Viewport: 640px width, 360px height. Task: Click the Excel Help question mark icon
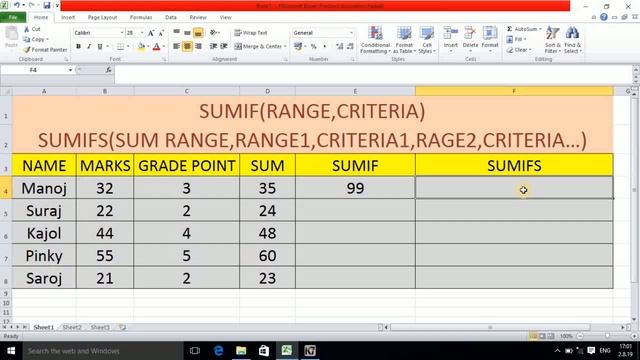[604, 17]
